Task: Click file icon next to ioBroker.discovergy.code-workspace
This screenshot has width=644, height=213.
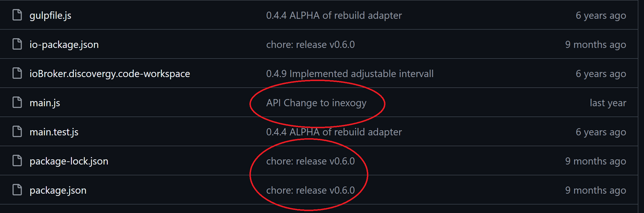Action: (x=17, y=74)
